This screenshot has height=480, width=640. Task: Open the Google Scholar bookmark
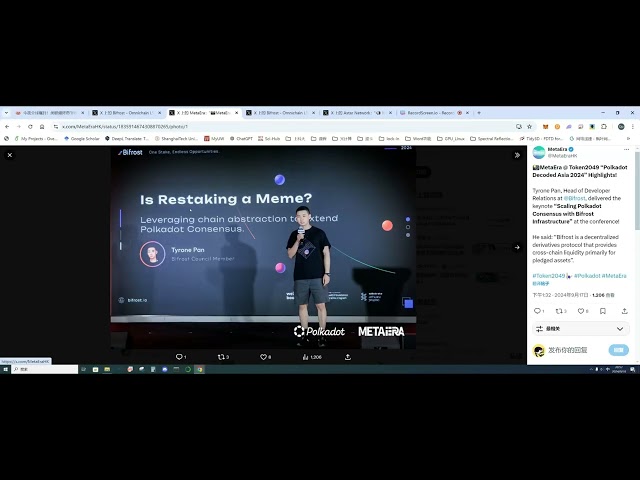click(x=82, y=139)
